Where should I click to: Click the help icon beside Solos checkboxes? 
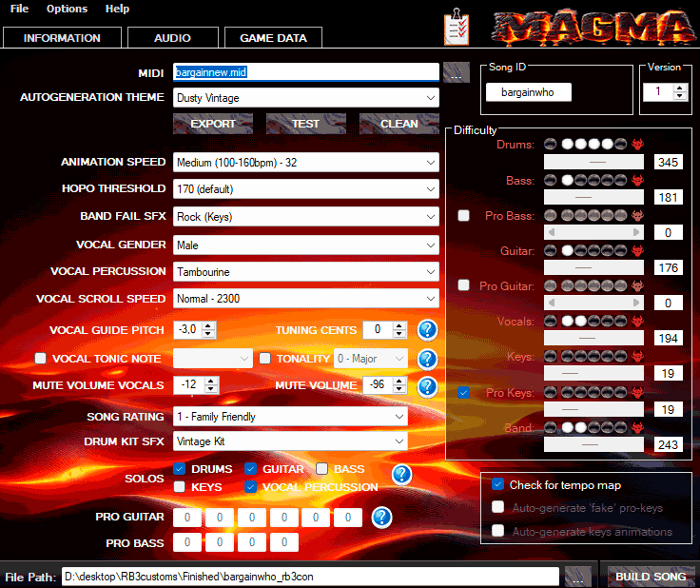tap(401, 475)
